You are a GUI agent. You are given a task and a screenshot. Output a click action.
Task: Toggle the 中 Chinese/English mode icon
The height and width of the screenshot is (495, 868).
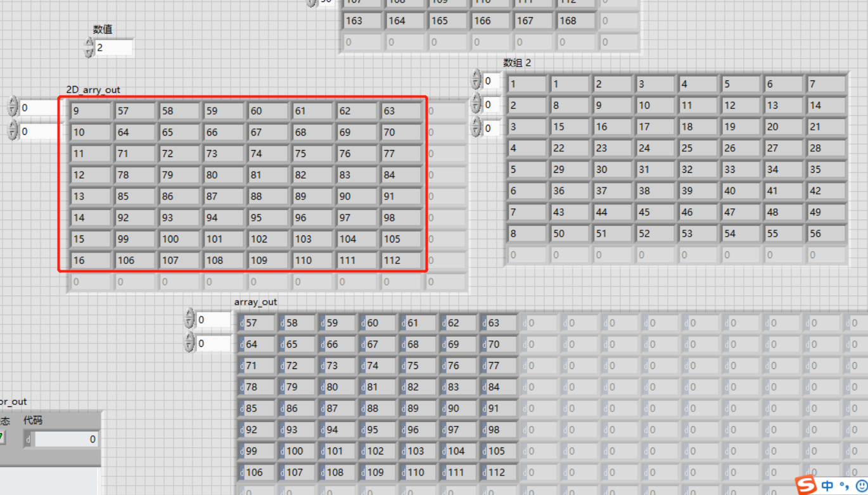click(827, 486)
